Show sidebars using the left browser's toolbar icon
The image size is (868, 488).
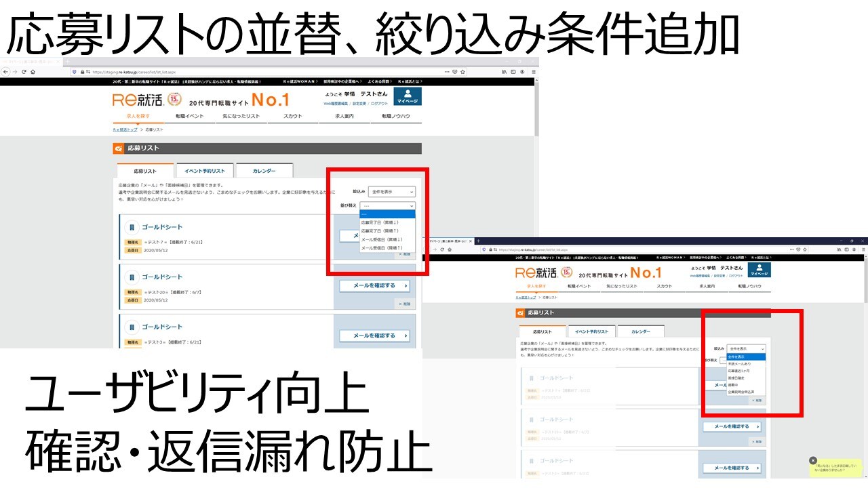[513, 72]
